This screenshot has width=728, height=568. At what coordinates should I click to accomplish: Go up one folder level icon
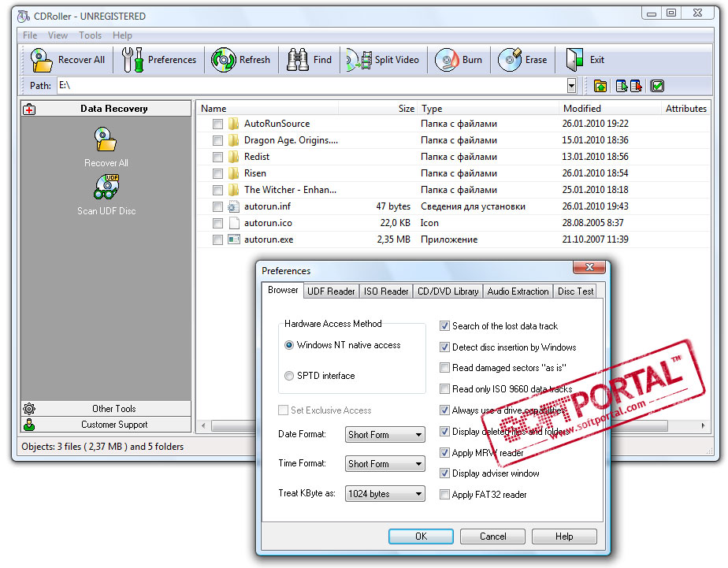[x=600, y=86]
